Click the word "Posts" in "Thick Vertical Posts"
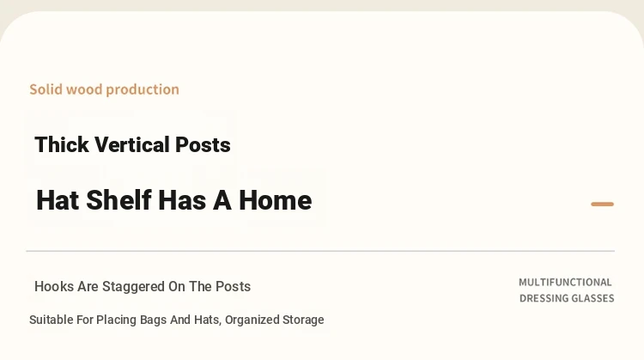This screenshot has width=644, height=360. point(203,144)
